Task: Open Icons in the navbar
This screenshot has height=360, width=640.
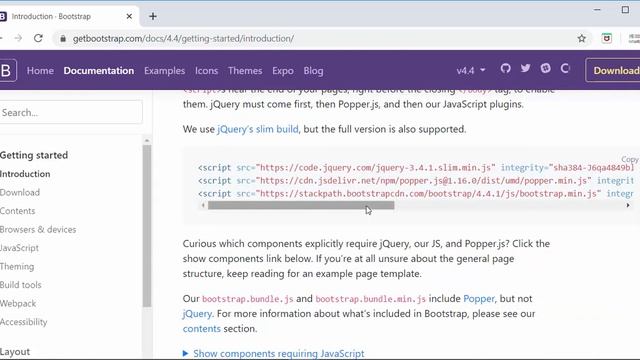Action: (207, 71)
